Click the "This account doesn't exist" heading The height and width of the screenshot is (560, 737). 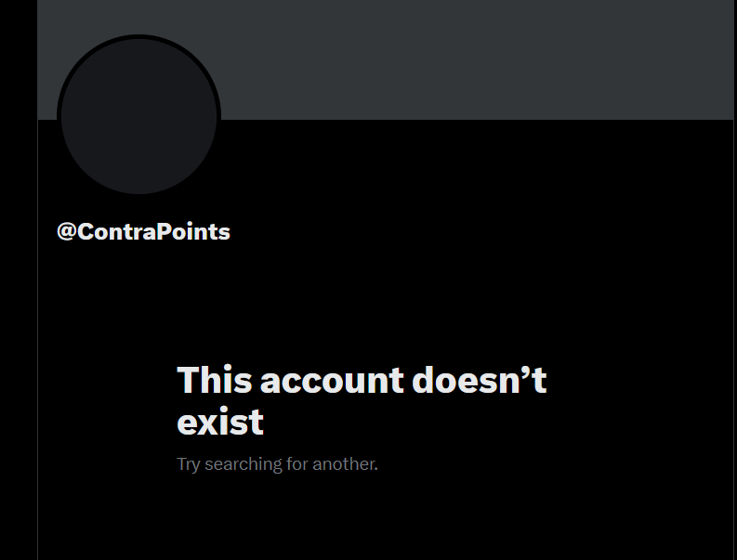[362, 400]
